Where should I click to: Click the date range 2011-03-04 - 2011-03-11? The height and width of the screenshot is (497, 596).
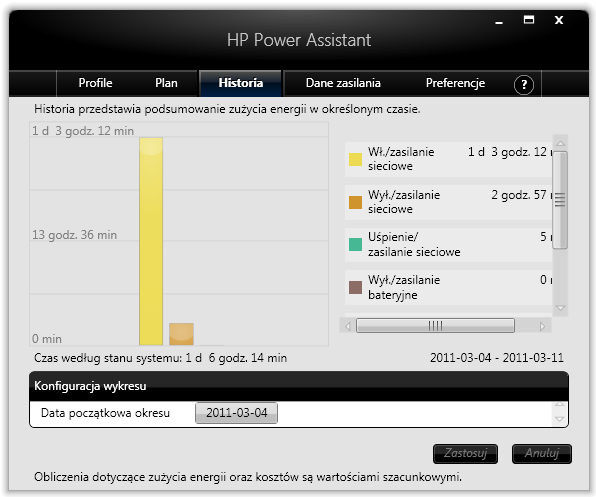tap(496, 358)
